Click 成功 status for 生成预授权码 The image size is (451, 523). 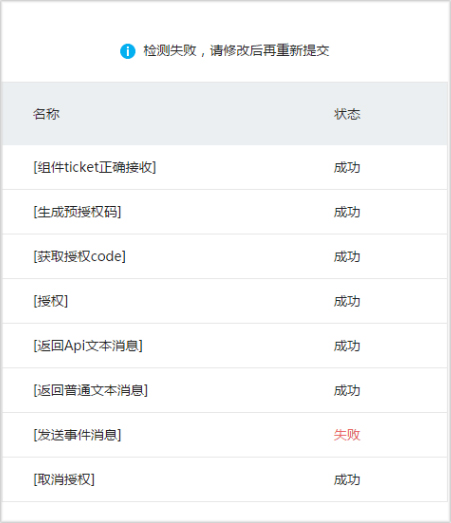[347, 212]
